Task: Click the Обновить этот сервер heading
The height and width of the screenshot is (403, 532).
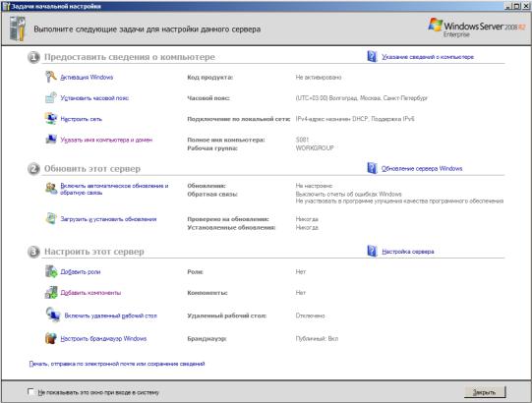Action: point(92,169)
